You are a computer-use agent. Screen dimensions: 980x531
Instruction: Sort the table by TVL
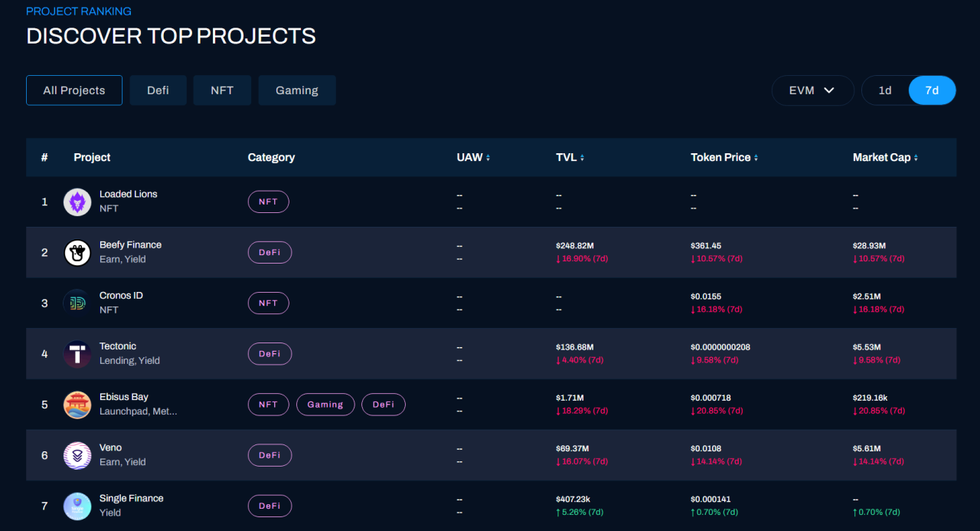pyautogui.click(x=582, y=158)
